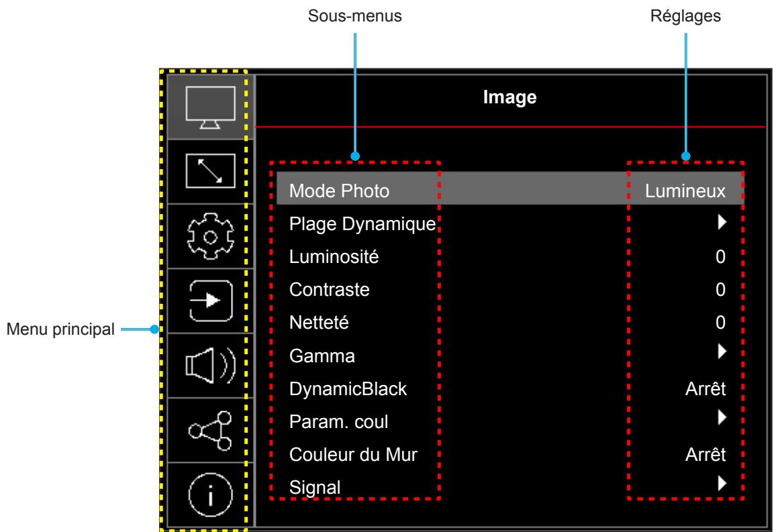Expand the Signal submenu arrow
Viewport: 776px width, 532px height.
coord(722,483)
